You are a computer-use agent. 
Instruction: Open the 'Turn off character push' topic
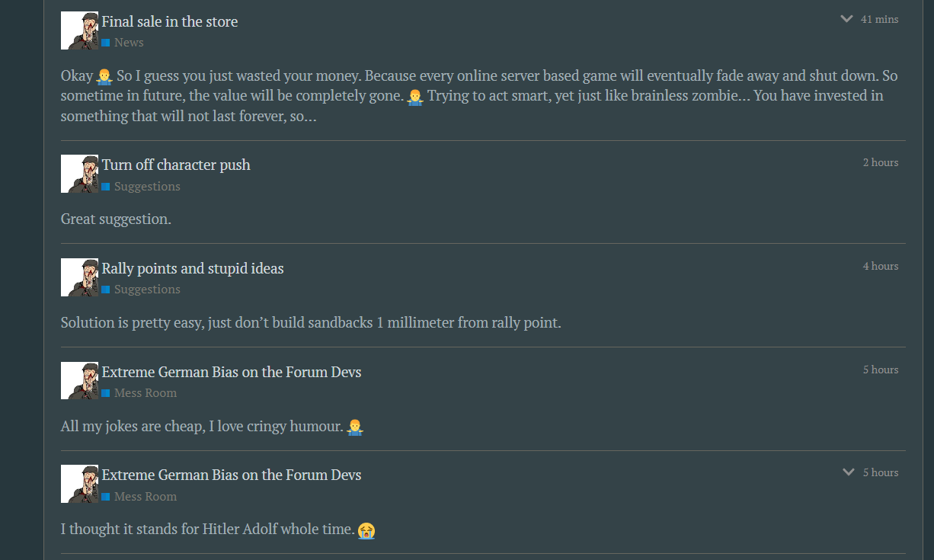click(x=176, y=165)
